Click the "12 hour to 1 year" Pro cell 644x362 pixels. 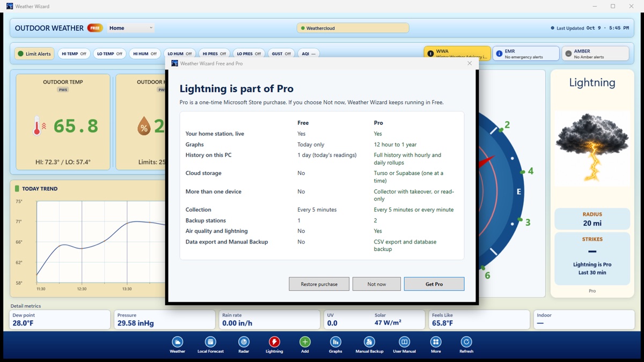tap(395, 144)
